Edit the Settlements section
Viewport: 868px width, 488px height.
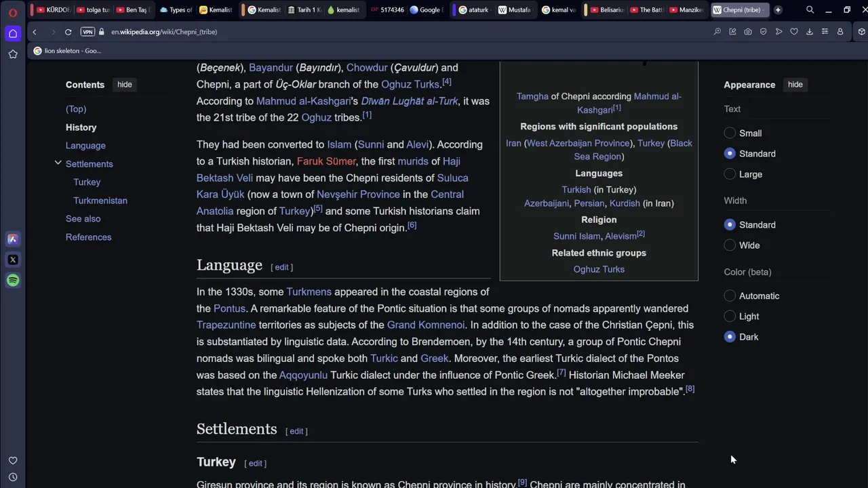(297, 431)
